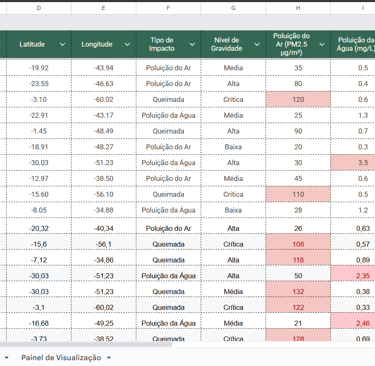Expand the Tipo de Impacto filter arrow

click(x=192, y=44)
